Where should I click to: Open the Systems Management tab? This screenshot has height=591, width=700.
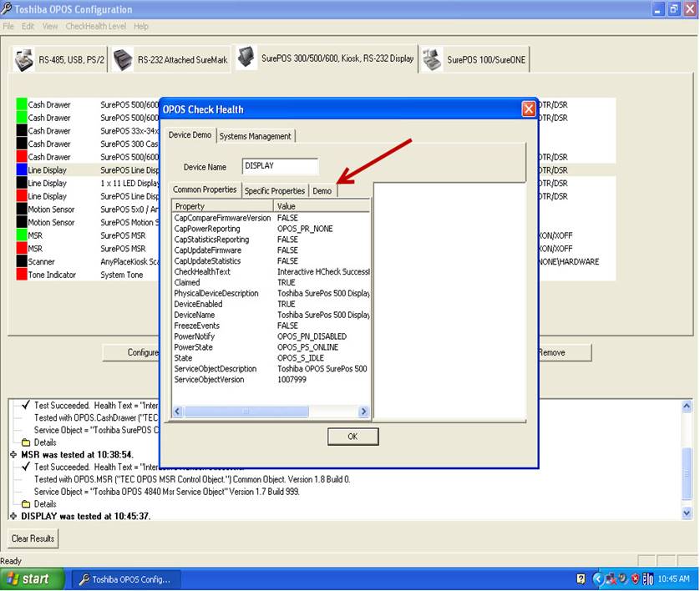coord(256,136)
